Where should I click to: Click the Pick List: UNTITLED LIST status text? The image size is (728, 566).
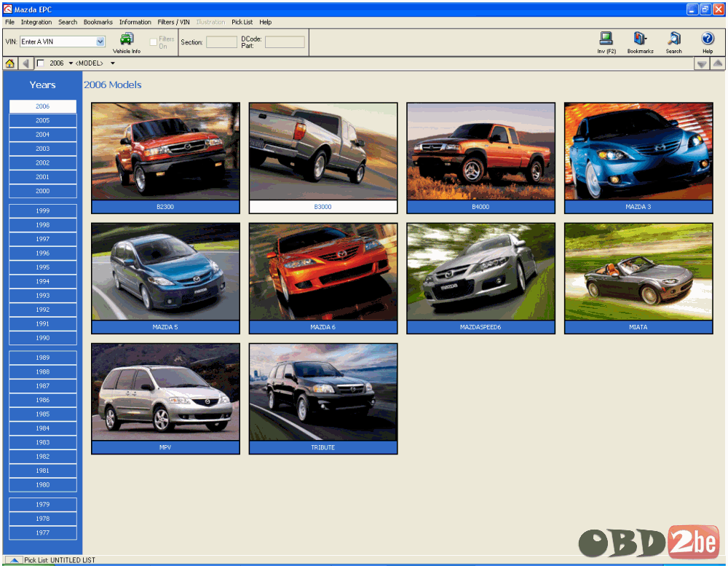(60, 560)
